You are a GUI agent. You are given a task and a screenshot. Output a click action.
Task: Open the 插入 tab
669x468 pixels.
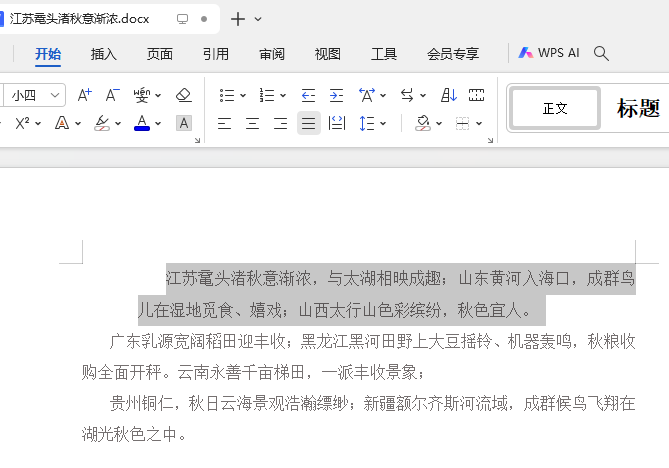pyautogui.click(x=104, y=54)
